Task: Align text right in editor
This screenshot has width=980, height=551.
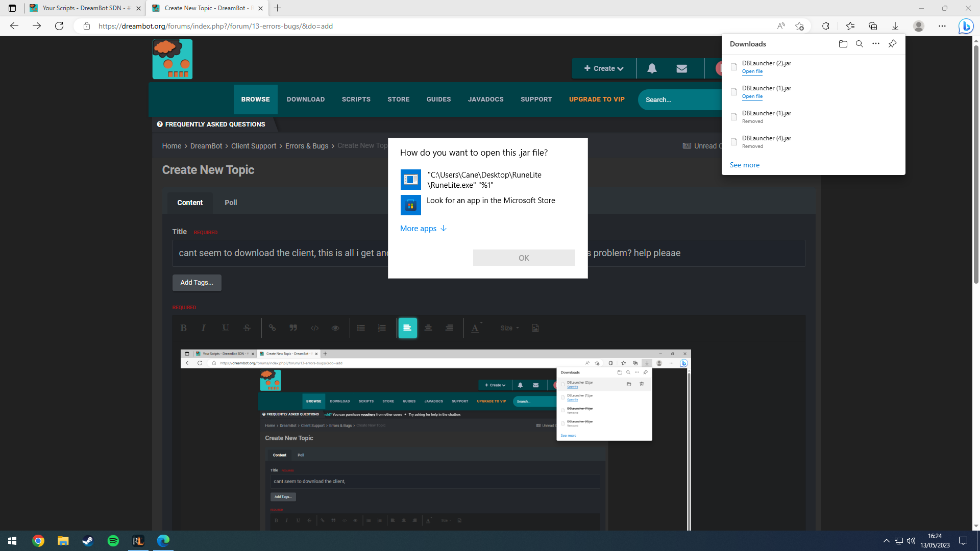Action: coord(449,328)
